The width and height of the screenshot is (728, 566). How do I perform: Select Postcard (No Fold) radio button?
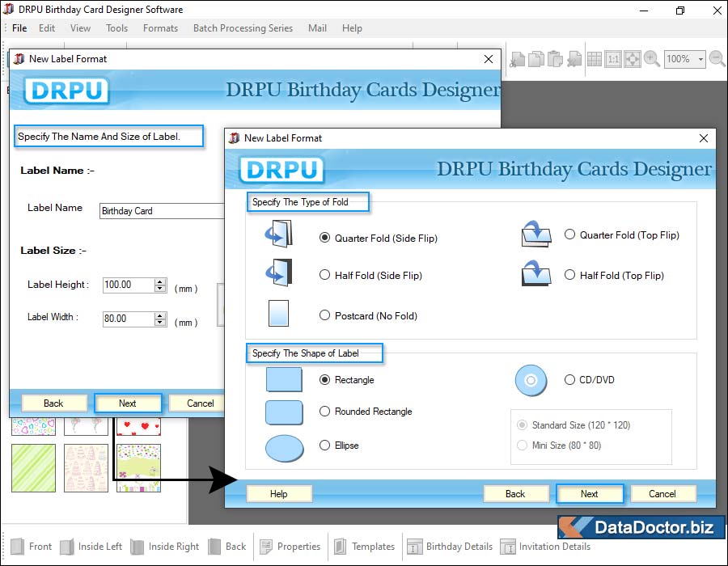point(324,315)
